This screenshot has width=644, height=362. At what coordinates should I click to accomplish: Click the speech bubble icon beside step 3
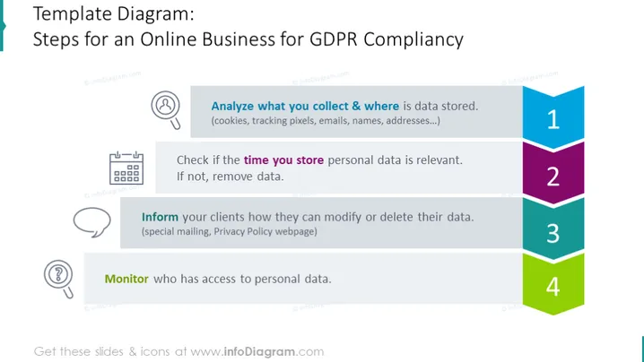pos(92,222)
